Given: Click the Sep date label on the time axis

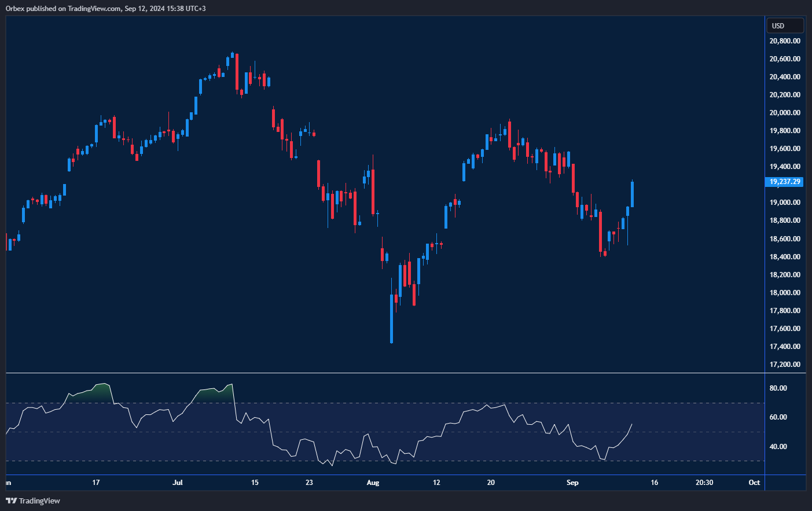Looking at the screenshot, I should tap(572, 483).
